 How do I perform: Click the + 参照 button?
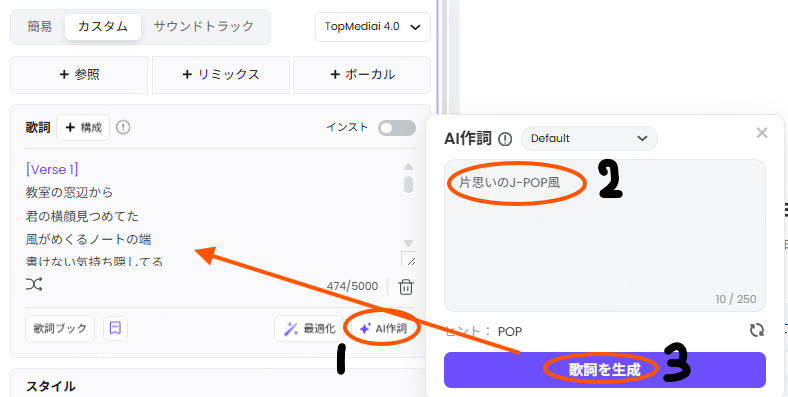coord(79,74)
